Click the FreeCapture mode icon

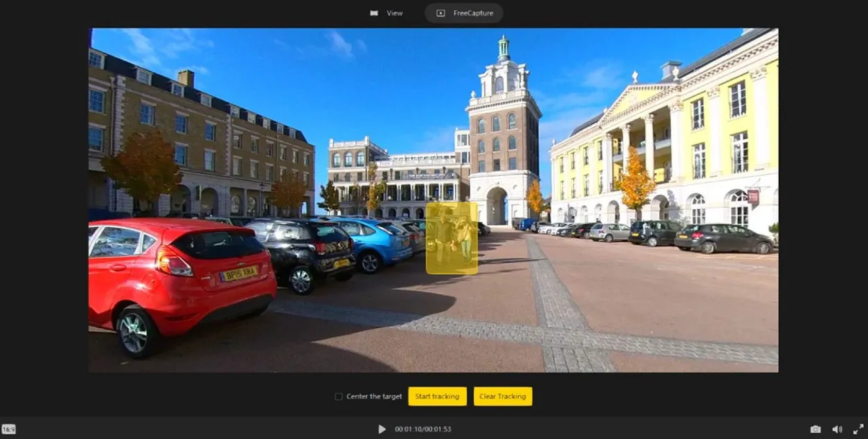tap(441, 13)
